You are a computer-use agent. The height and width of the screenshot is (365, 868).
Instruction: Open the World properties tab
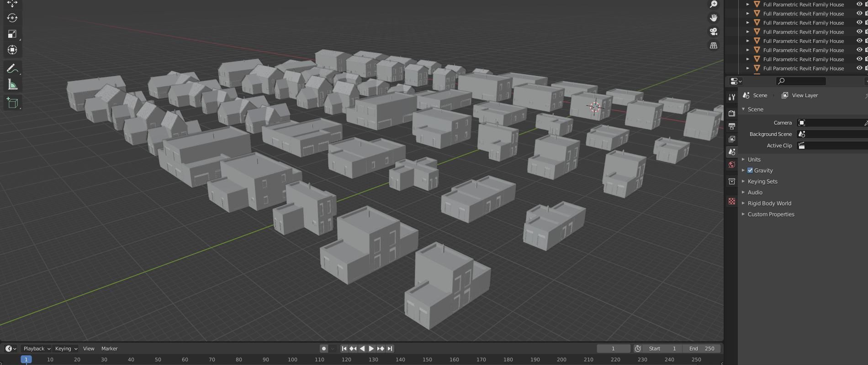[x=732, y=164]
